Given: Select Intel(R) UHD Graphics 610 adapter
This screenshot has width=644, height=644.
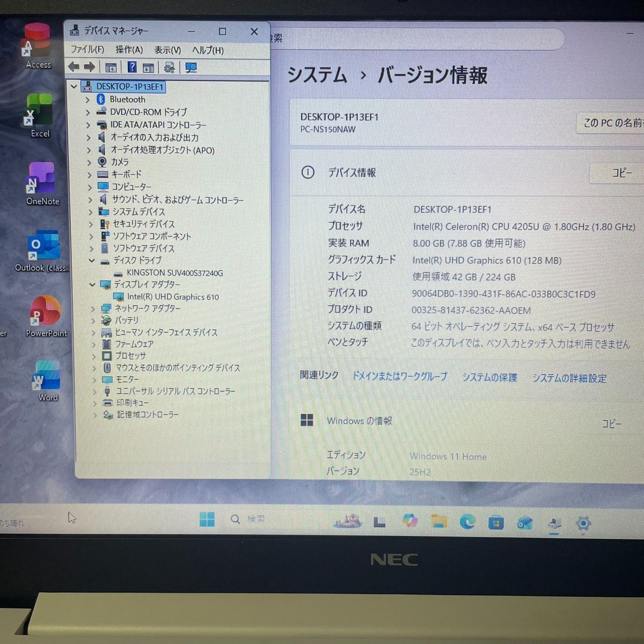Looking at the screenshot, I should point(173,297).
